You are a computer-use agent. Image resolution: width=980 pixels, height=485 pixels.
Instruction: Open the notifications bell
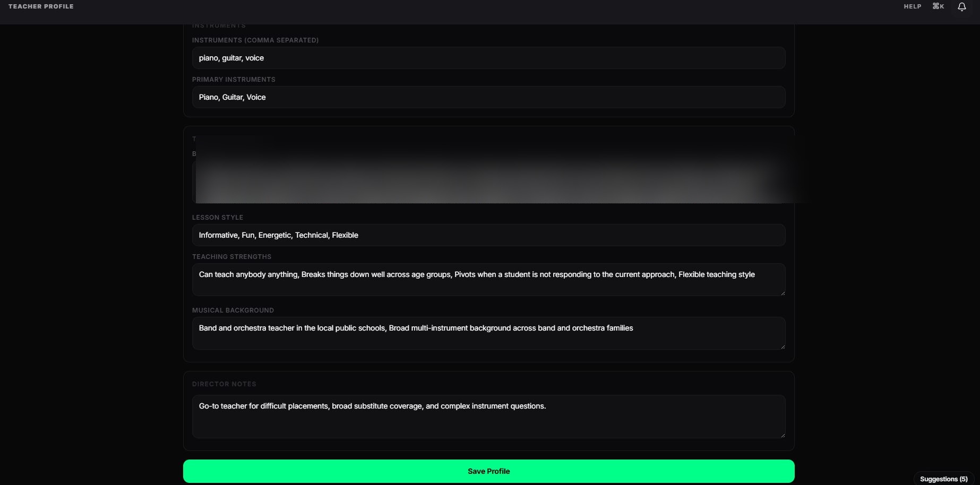[x=961, y=7]
